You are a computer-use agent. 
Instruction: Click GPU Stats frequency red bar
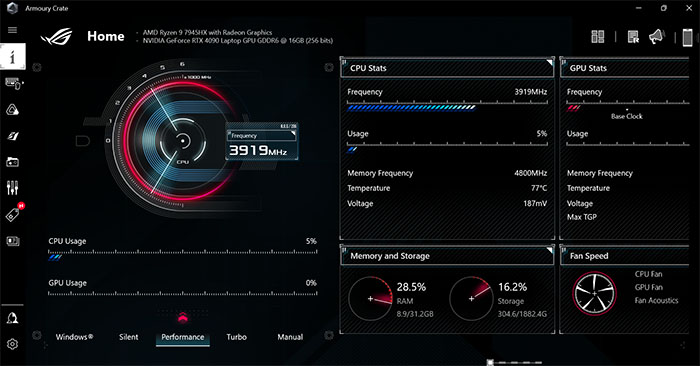[573, 108]
